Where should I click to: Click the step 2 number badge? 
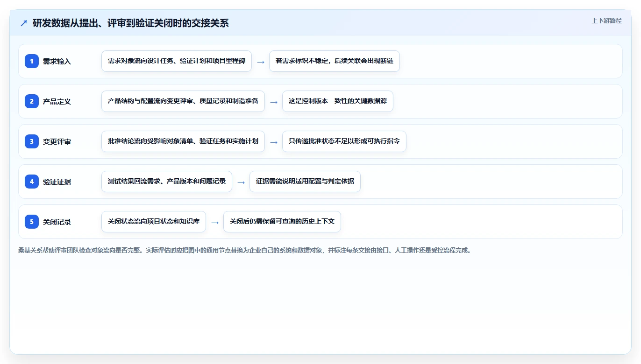pyautogui.click(x=32, y=101)
